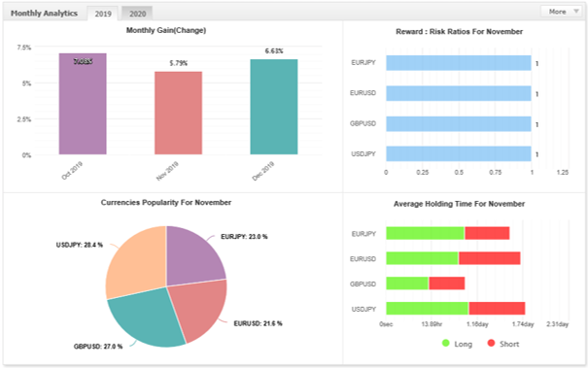Click the 1.25 reward risk axis label
Screen dimensions: 588x368
[x=563, y=173]
